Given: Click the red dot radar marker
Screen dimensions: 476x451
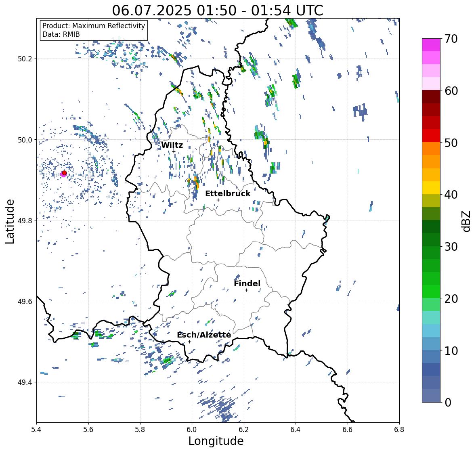Looking at the screenshot, I should (64, 173).
